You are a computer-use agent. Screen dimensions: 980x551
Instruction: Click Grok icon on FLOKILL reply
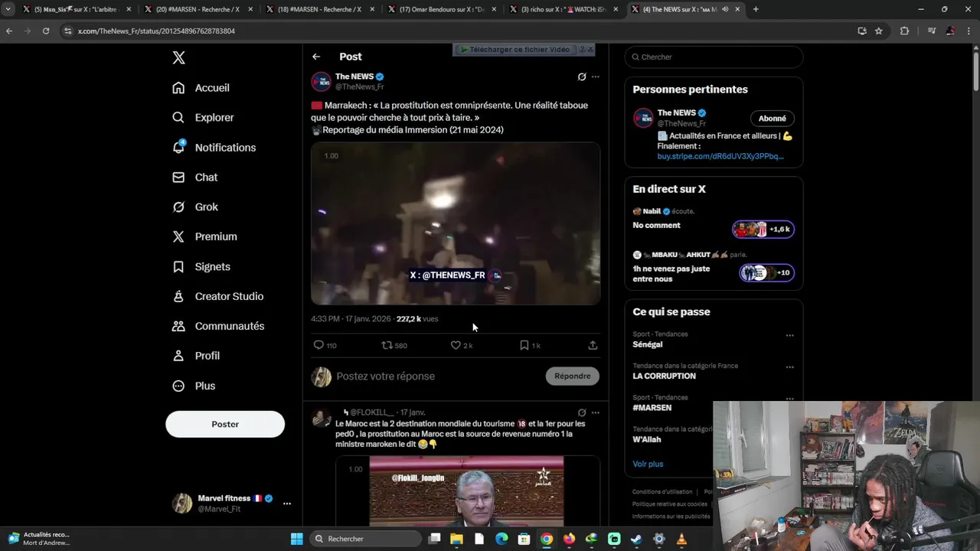click(582, 412)
